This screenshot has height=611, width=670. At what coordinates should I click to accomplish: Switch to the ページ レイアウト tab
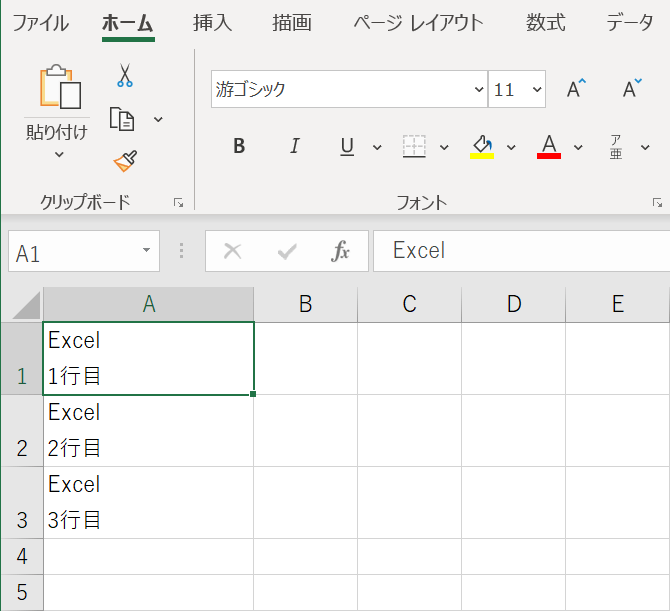click(x=418, y=23)
